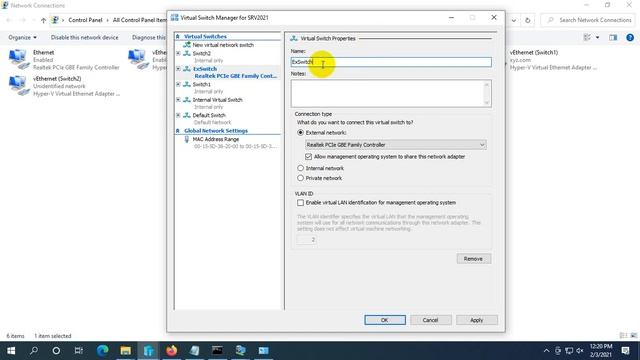Open Cortana circle on the taskbar
The image size is (640, 360).
(56, 351)
